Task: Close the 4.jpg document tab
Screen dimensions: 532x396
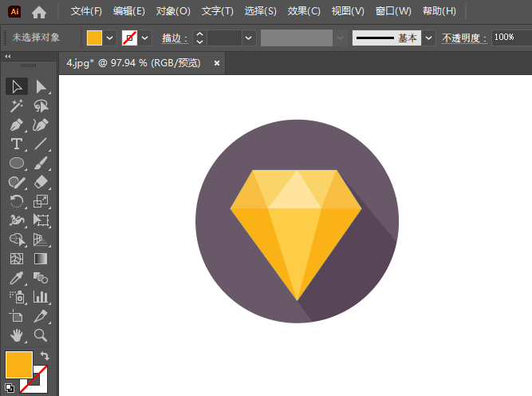Action: [217, 63]
